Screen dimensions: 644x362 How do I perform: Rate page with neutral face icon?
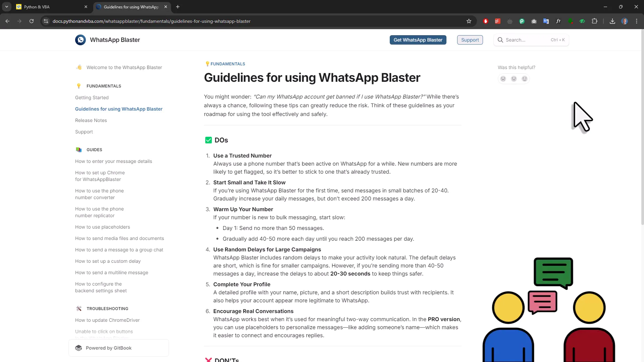click(514, 79)
